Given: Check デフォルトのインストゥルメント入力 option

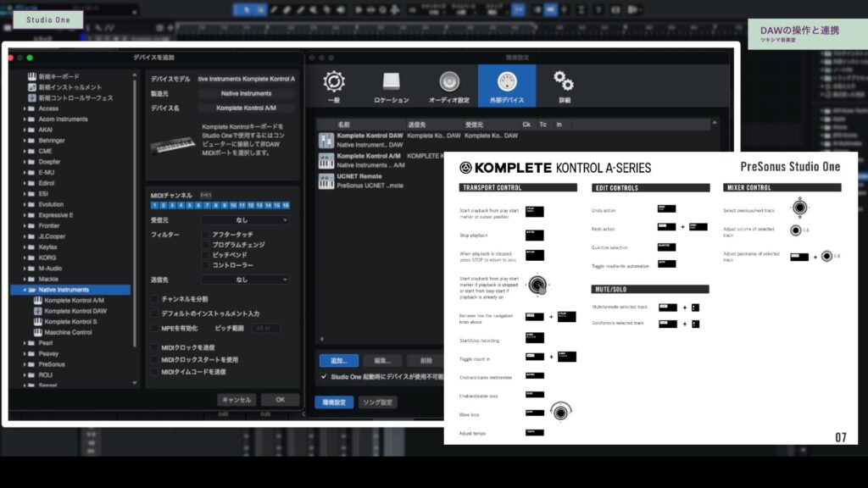Looking at the screenshot, I should 154,313.
